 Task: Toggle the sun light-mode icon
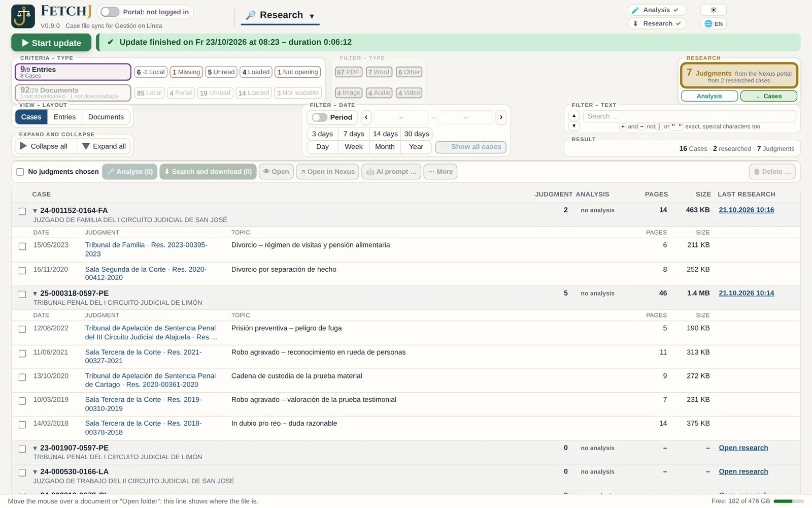click(x=714, y=10)
